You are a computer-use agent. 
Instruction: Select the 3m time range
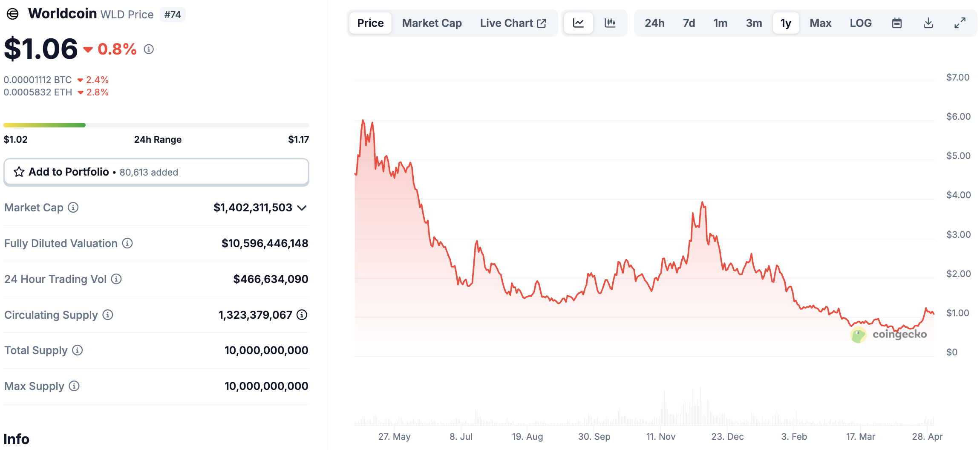[753, 23]
